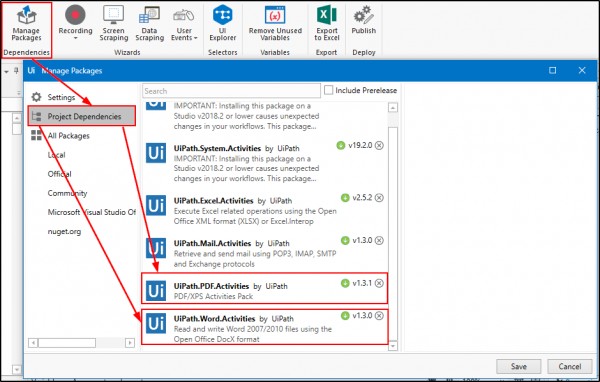600x382 pixels.
Task: Click the package list scroll-down arrow
Action: [393, 346]
